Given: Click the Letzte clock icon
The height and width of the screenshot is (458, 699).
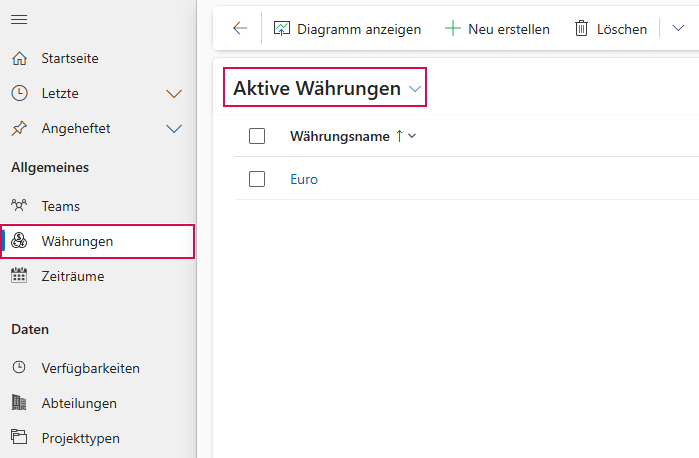Looking at the screenshot, I should [19, 93].
